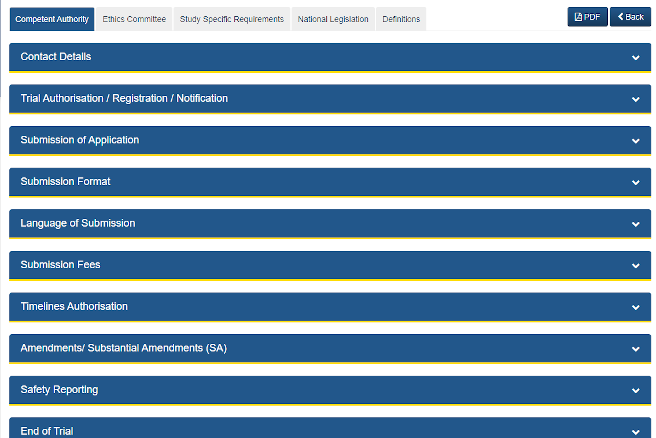
Task: Expand Amendments/ Substantial Amendments (SA) chevron
Action: 636,349
